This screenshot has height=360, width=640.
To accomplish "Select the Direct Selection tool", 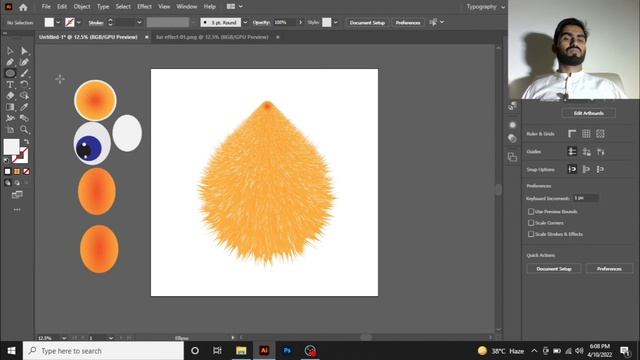I will pyautogui.click(x=24, y=51).
